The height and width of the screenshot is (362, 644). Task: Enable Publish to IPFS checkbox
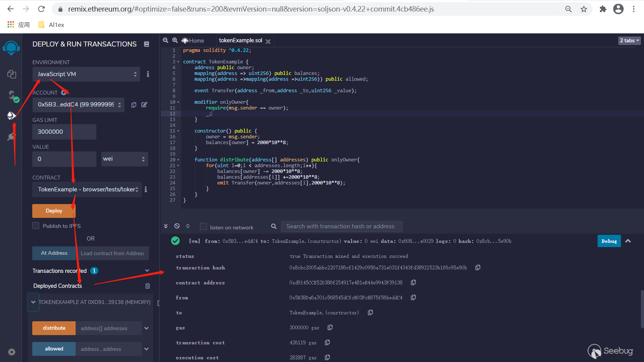click(x=36, y=226)
